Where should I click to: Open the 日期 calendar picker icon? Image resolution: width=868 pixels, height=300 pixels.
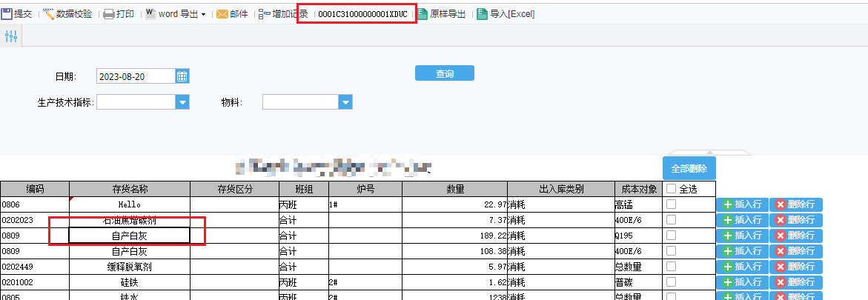click(182, 76)
